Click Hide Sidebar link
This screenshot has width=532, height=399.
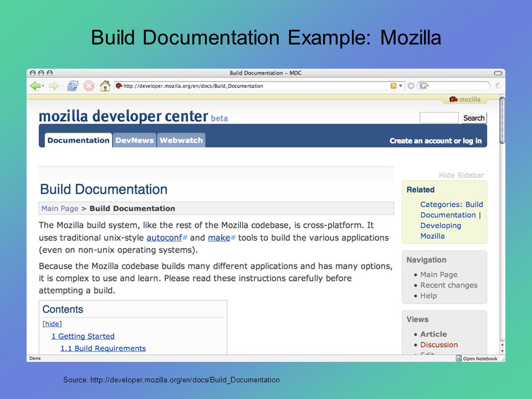[x=461, y=175]
